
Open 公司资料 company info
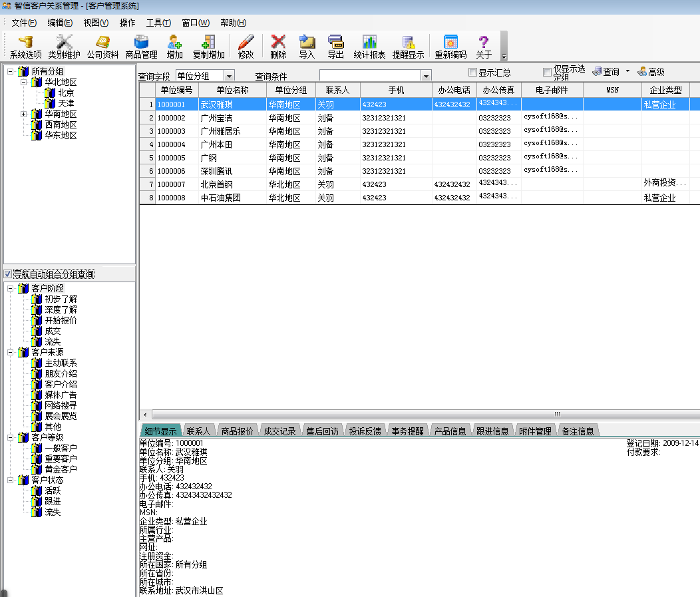(x=102, y=47)
